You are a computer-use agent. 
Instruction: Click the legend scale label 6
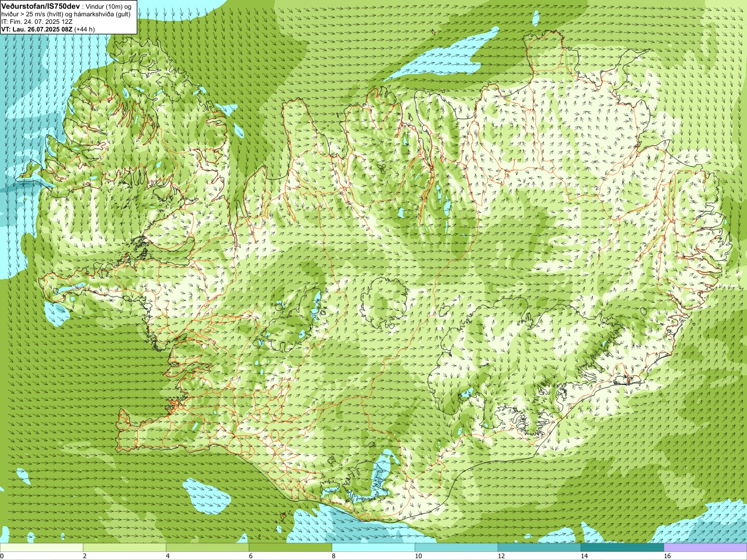[251, 556]
